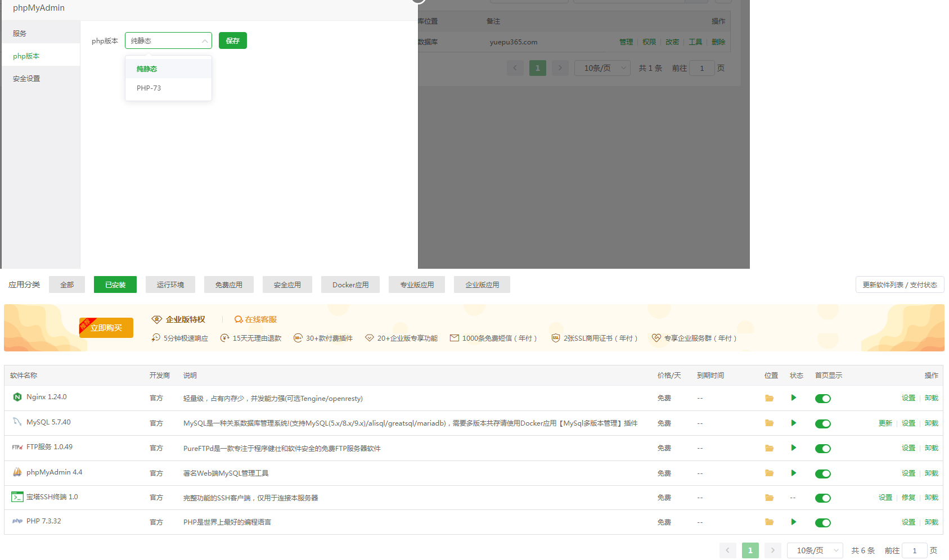Filter applications by 免费应用 category
This screenshot has width=949, height=560.
[229, 284]
